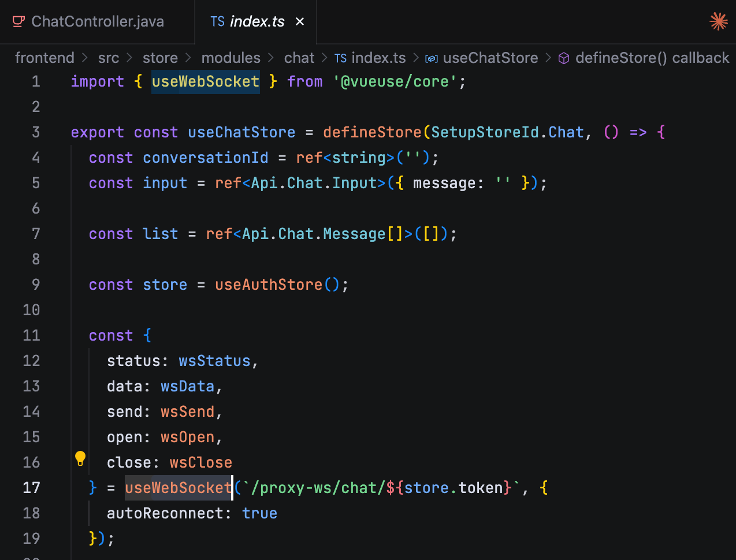The image size is (736, 560).
Task: Click the Java cup icon on ChatController tab
Action: pyautogui.click(x=18, y=22)
